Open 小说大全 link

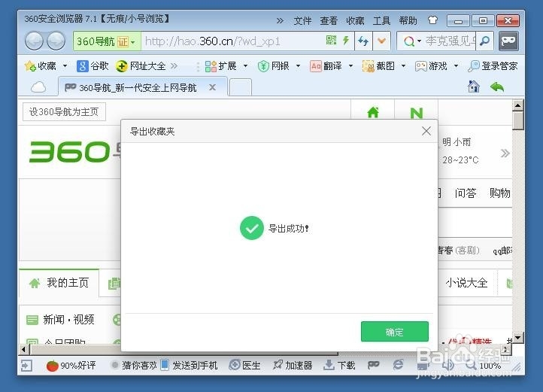click(466, 283)
